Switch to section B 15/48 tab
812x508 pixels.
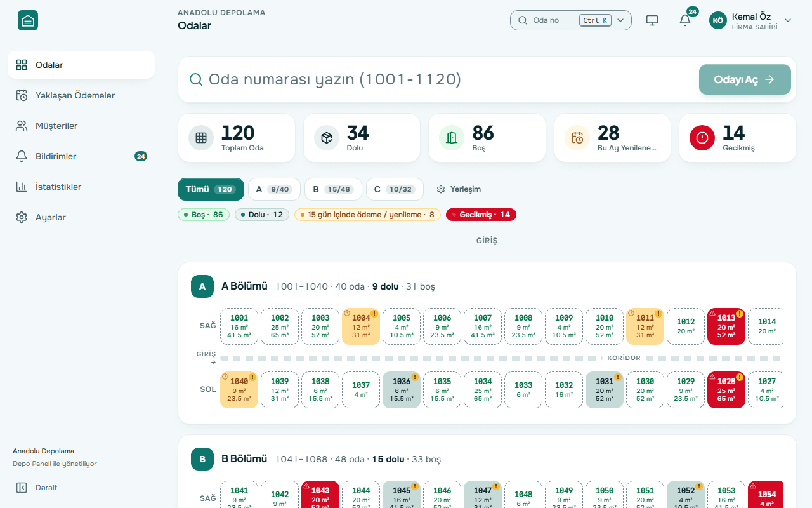pos(333,189)
